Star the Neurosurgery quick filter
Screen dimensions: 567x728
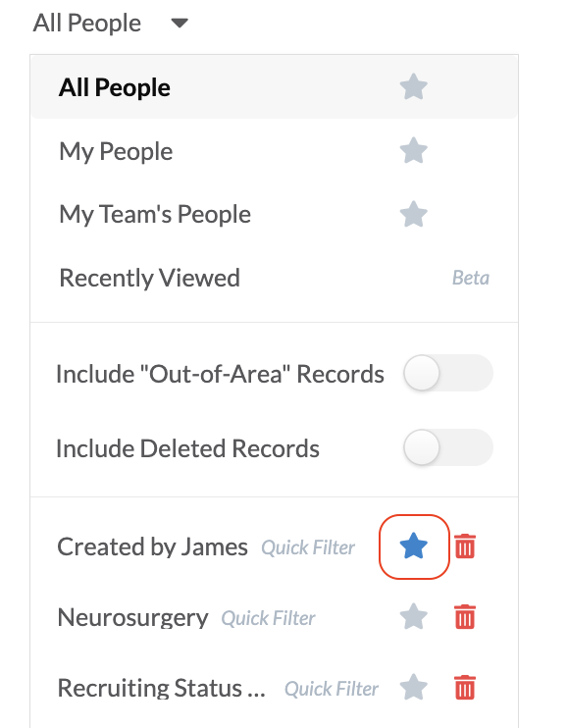(413, 616)
